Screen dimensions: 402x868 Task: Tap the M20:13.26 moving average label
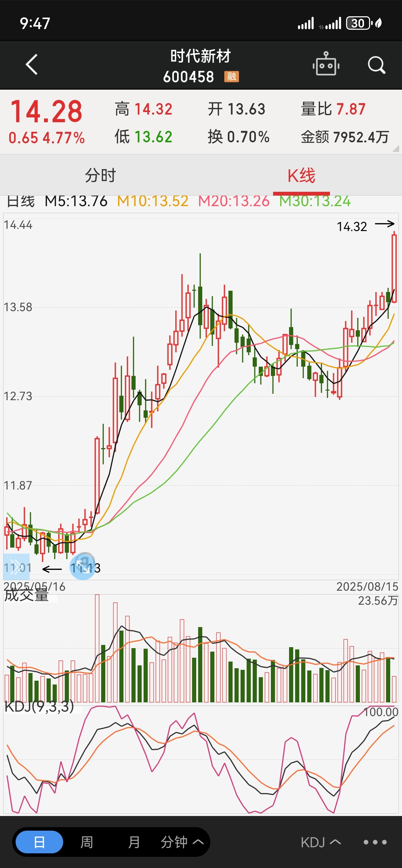click(234, 201)
